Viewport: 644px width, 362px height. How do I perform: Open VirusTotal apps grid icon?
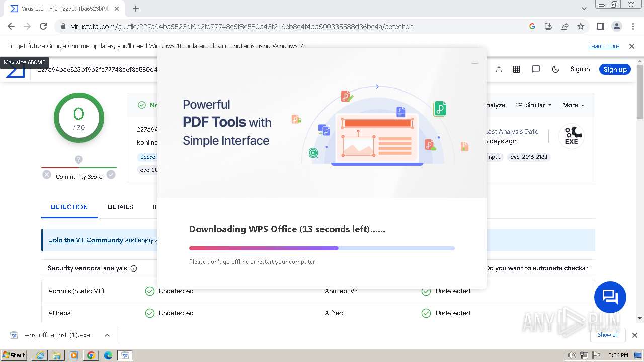pyautogui.click(x=516, y=69)
